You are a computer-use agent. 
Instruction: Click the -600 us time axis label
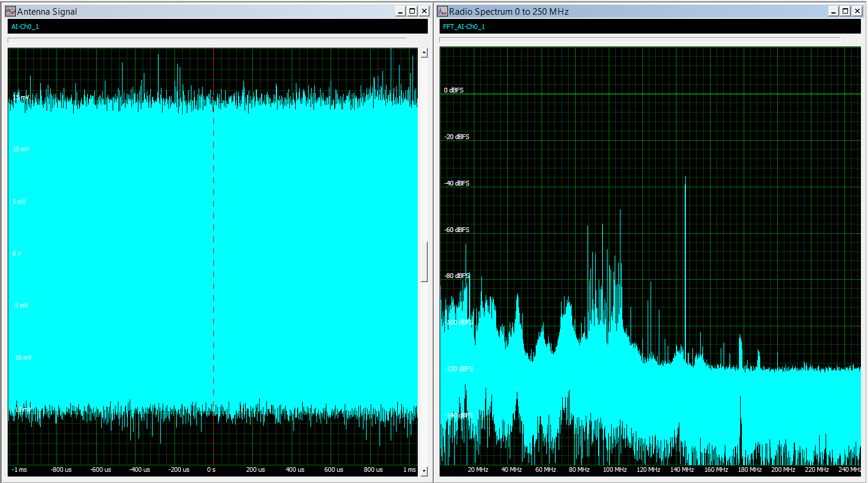[x=100, y=469]
